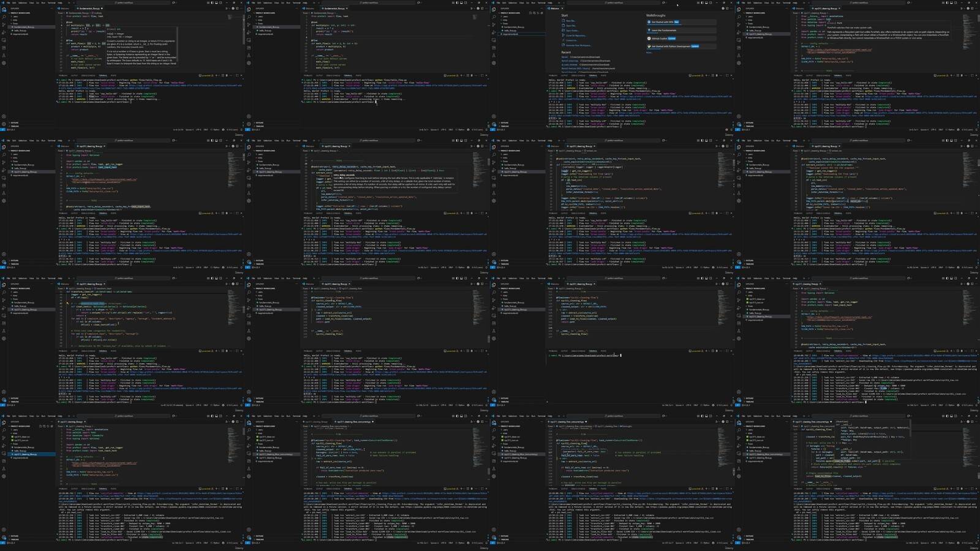
Task: Switch to Output tab in Welcome page window
Action: (564, 76)
